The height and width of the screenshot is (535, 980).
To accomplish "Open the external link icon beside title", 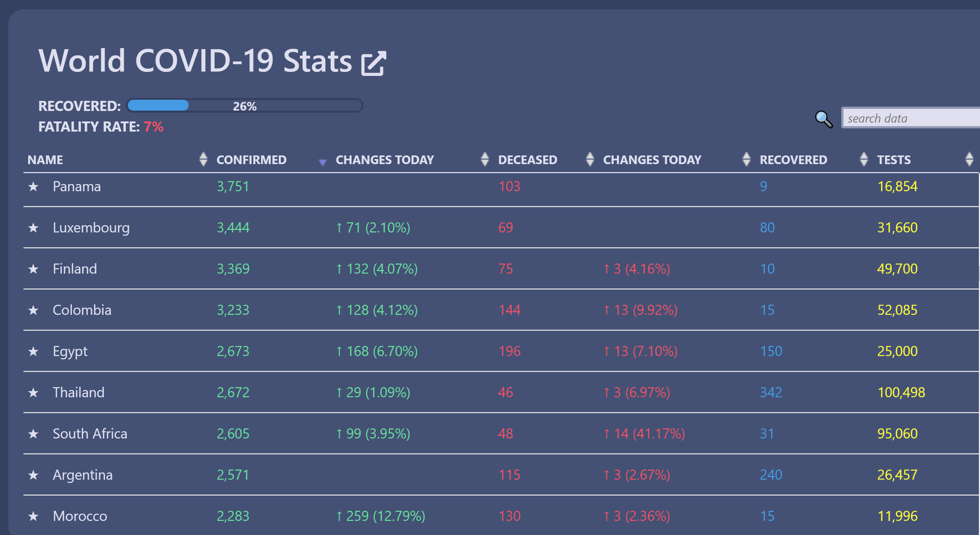I will pos(374,63).
